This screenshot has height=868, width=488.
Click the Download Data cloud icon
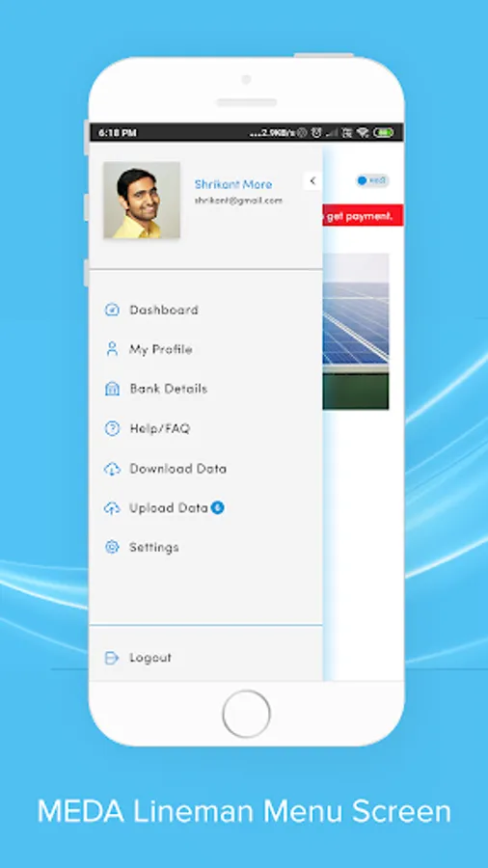click(x=112, y=469)
